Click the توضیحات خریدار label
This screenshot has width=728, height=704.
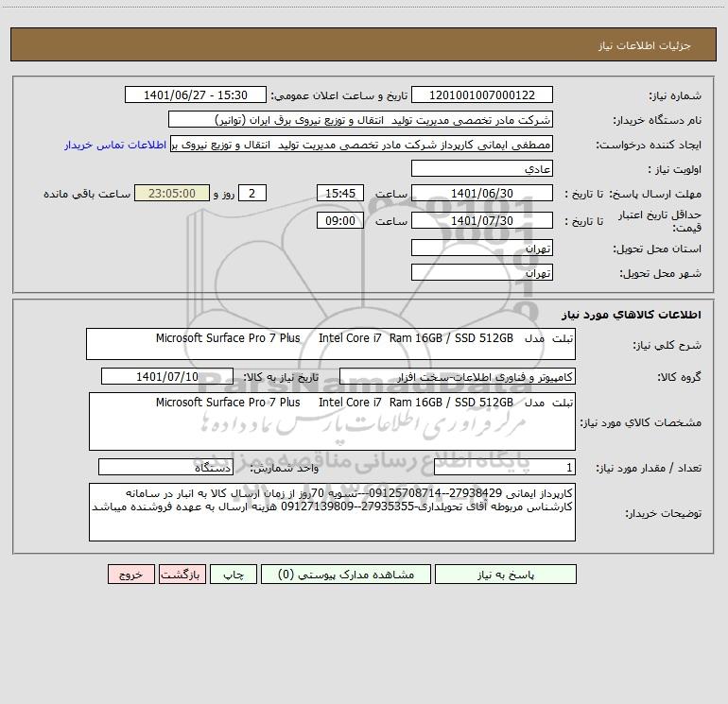[x=664, y=513]
